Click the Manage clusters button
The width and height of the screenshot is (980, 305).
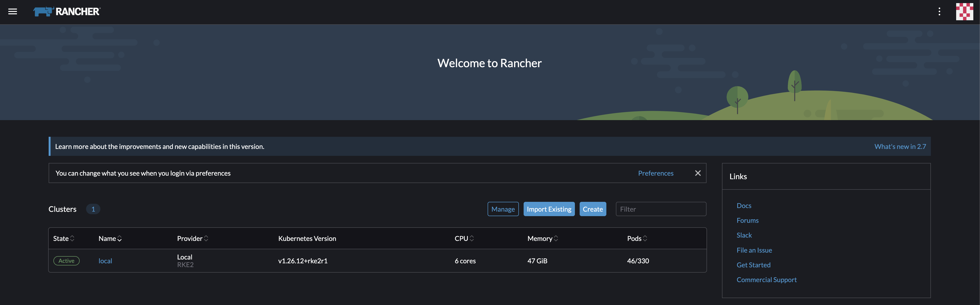[503, 209]
